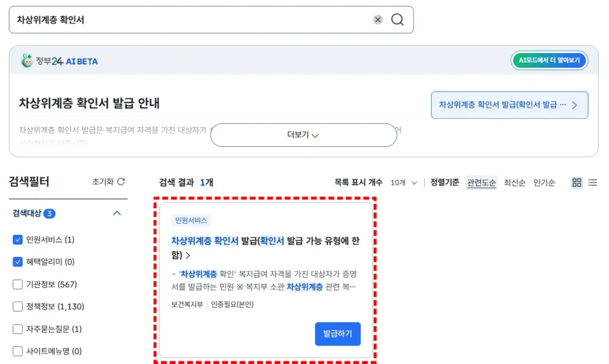Viewport: 609px width, 364px height.
Task: Sort results by 최신순
Action: 514,183
